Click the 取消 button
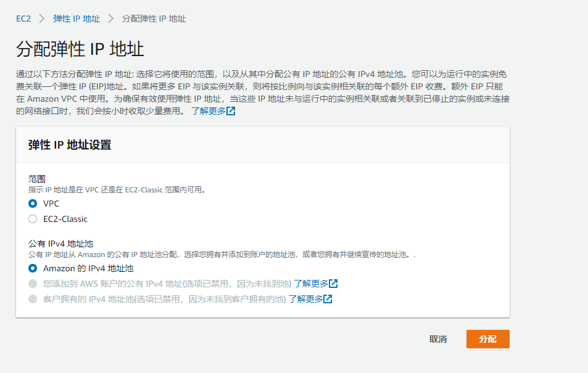The width and height of the screenshot is (588, 373). [437, 338]
